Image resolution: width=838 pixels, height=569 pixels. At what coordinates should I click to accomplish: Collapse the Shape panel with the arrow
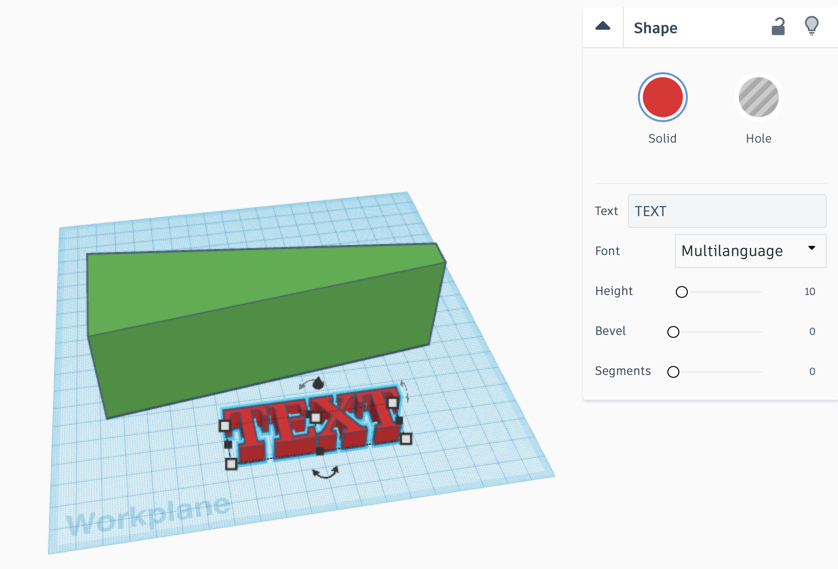point(603,27)
